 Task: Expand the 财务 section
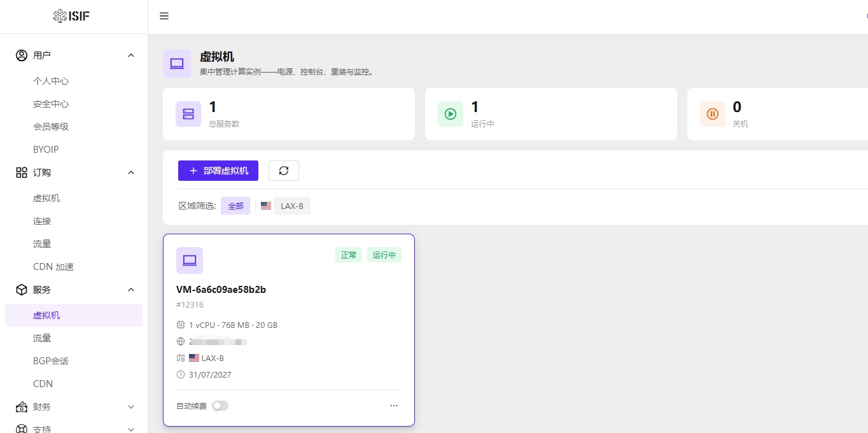(131, 407)
